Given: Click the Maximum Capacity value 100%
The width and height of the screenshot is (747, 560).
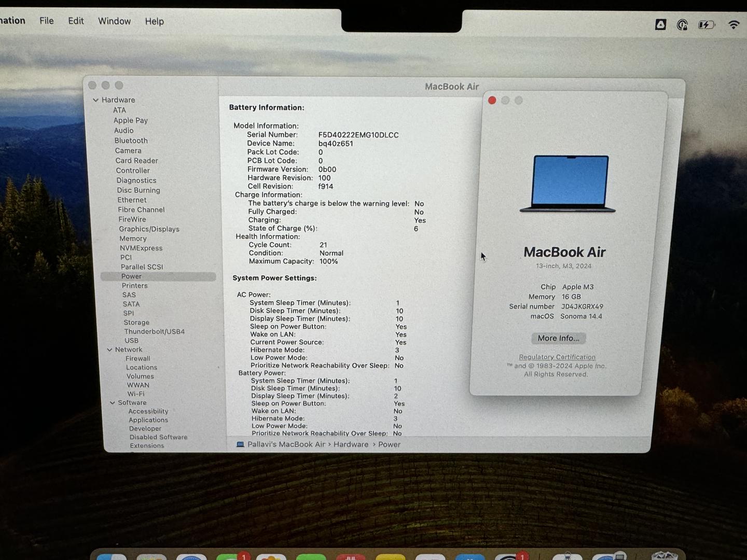Looking at the screenshot, I should [328, 262].
